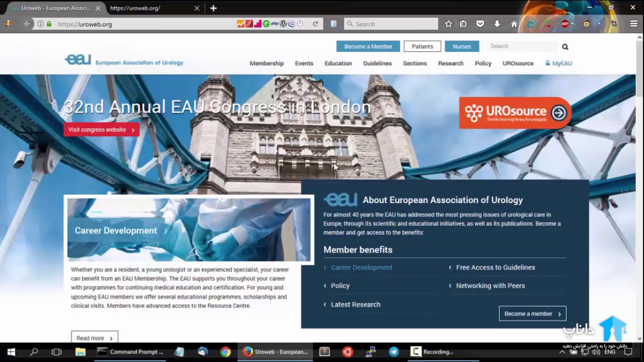
Task: Click the website search magnifier icon
Action: tap(565, 47)
